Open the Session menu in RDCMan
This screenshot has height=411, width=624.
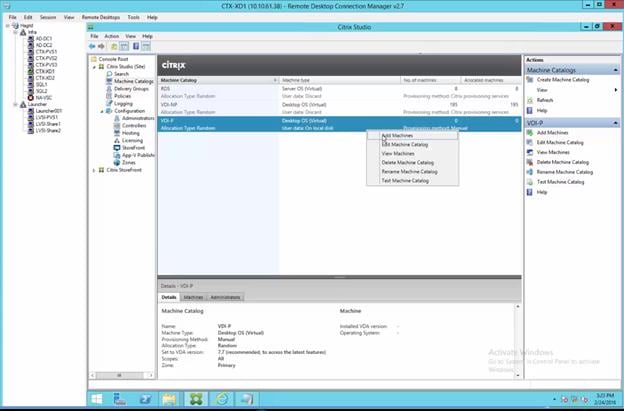(x=48, y=18)
